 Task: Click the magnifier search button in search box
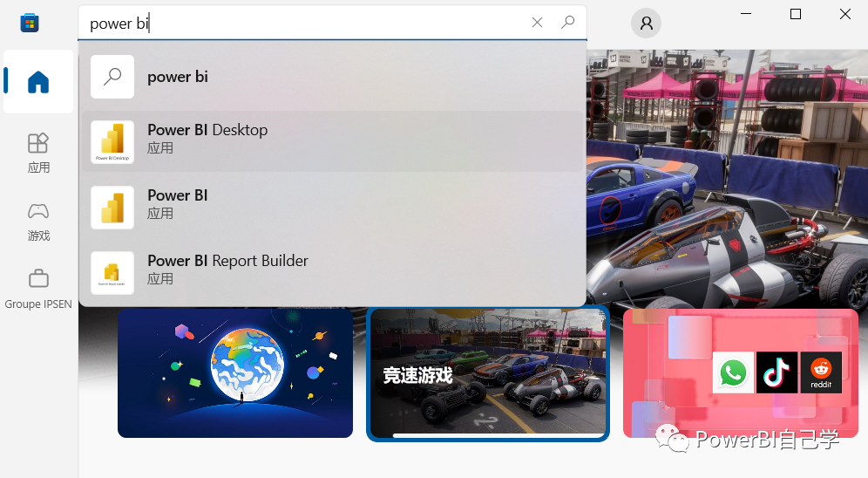(567, 22)
